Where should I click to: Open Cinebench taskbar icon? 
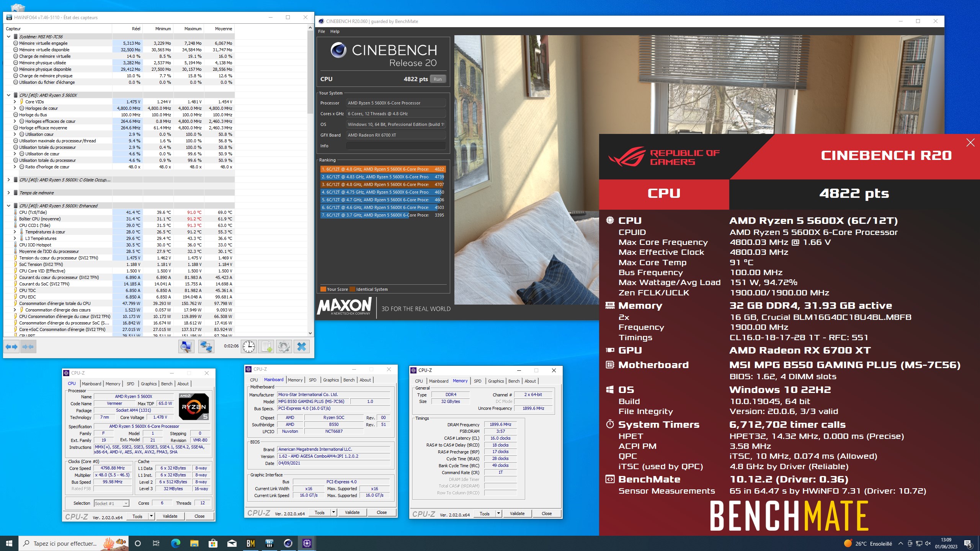click(x=288, y=543)
